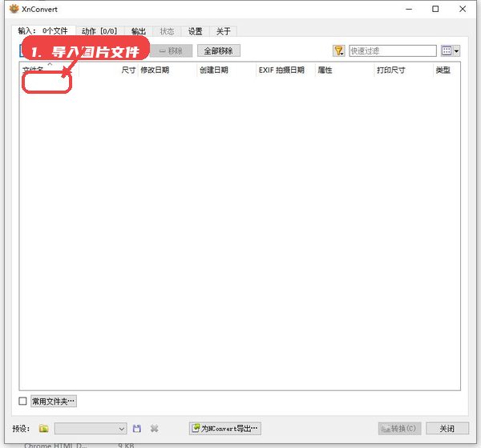Click the load preset folder icon
Image resolution: width=481 pixels, height=448 pixels.
tap(44, 429)
